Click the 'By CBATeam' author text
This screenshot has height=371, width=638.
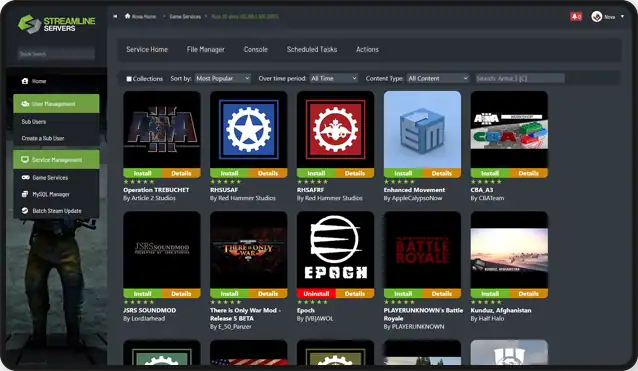[487, 198]
